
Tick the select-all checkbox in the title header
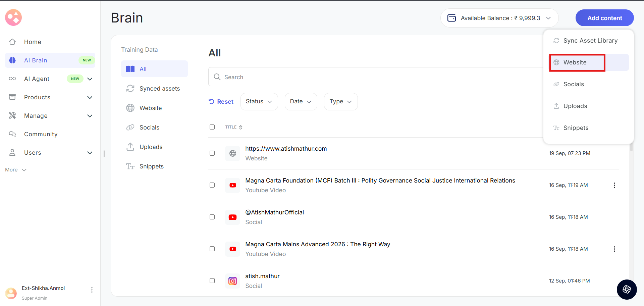click(212, 127)
